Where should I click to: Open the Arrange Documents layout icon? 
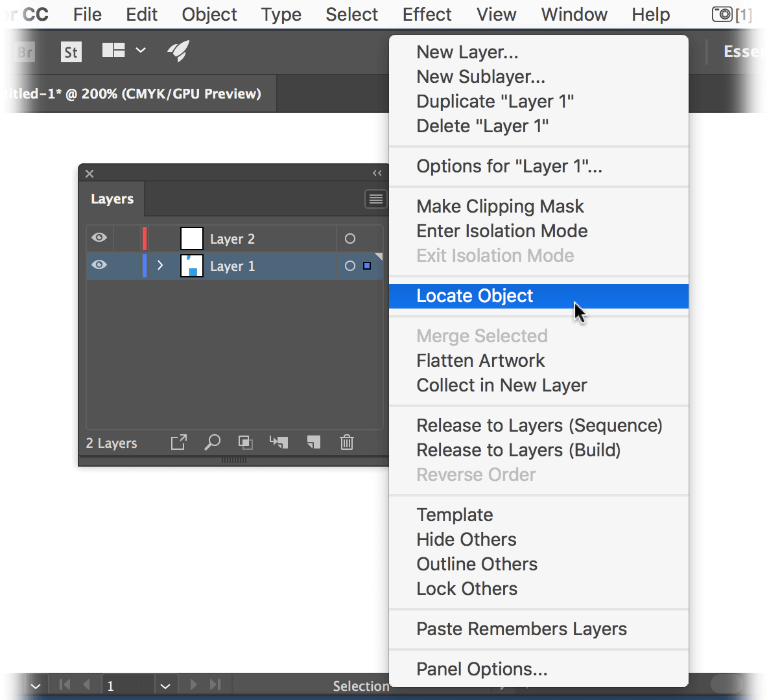tap(113, 50)
